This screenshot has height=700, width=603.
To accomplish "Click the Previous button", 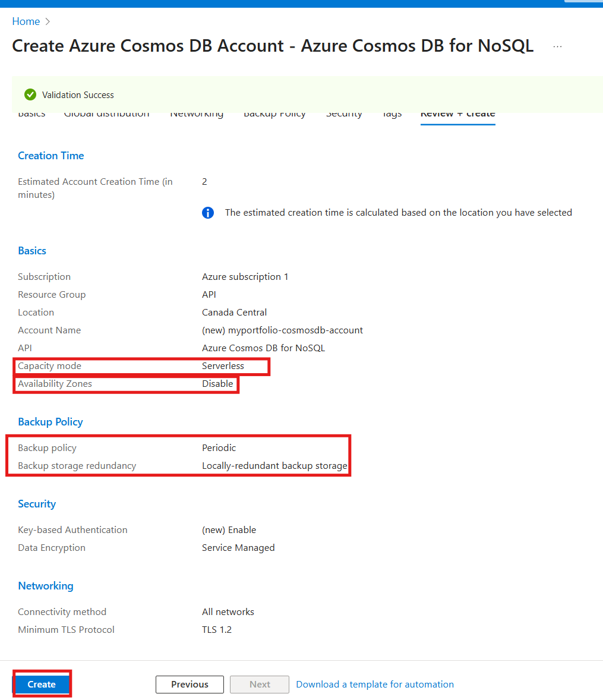I will (x=190, y=684).
